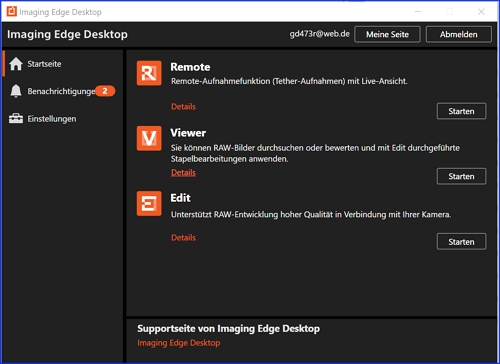Click the Imaging Edge Desktop header title

pyautogui.click(x=67, y=34)
